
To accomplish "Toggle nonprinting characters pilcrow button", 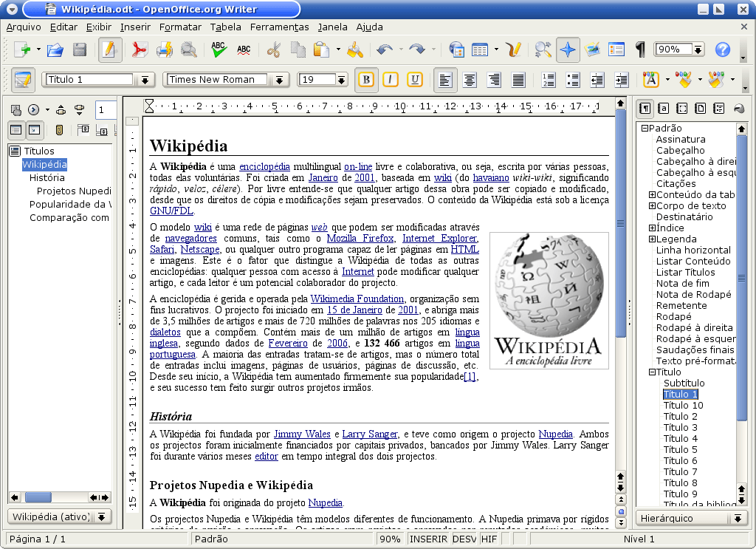I will tap(640, 50).
